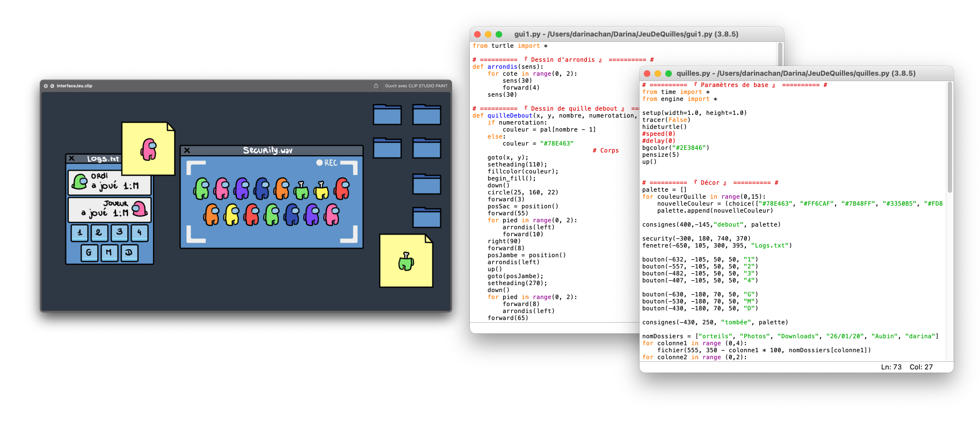This screenshot has height=429, width=980.
Task: Select the knocked-over yellow quille in Security.wav
Action: tap(321, 190)
